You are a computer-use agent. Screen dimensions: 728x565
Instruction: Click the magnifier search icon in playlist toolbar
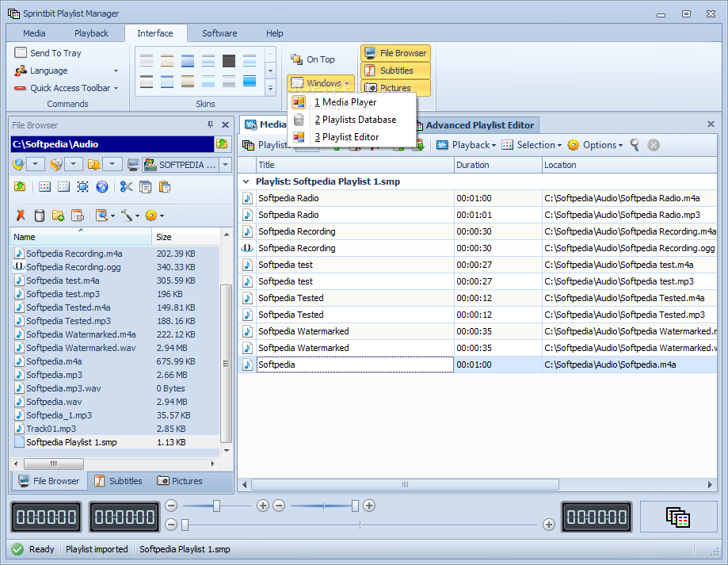[x=635, y=145]
